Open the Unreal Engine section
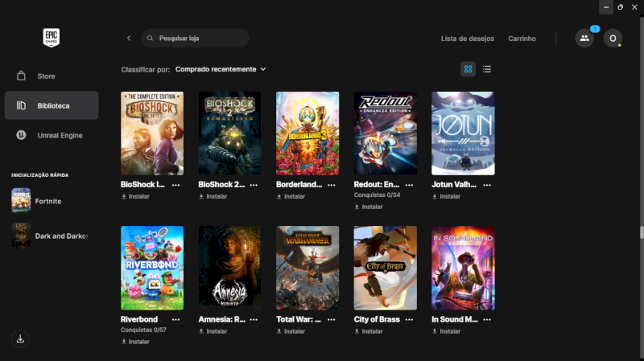Screen dimensions: 644x361 [x=52, y=135]
